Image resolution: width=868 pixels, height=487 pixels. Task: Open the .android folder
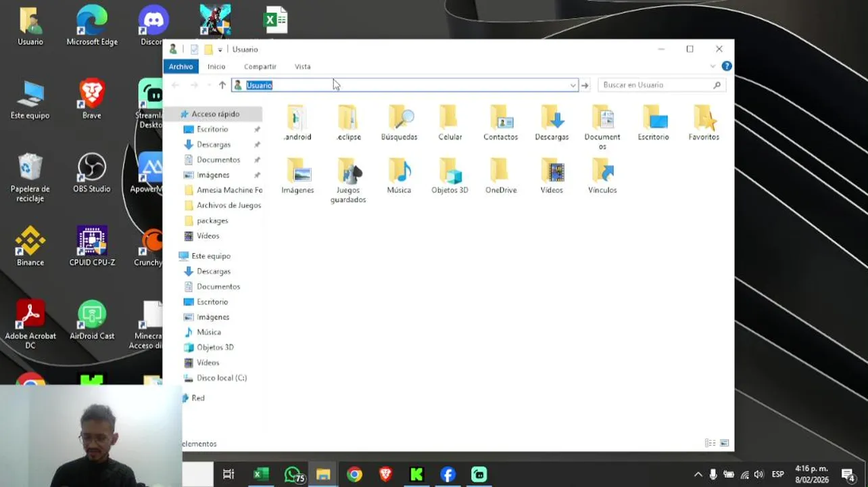tap(297, 123)
